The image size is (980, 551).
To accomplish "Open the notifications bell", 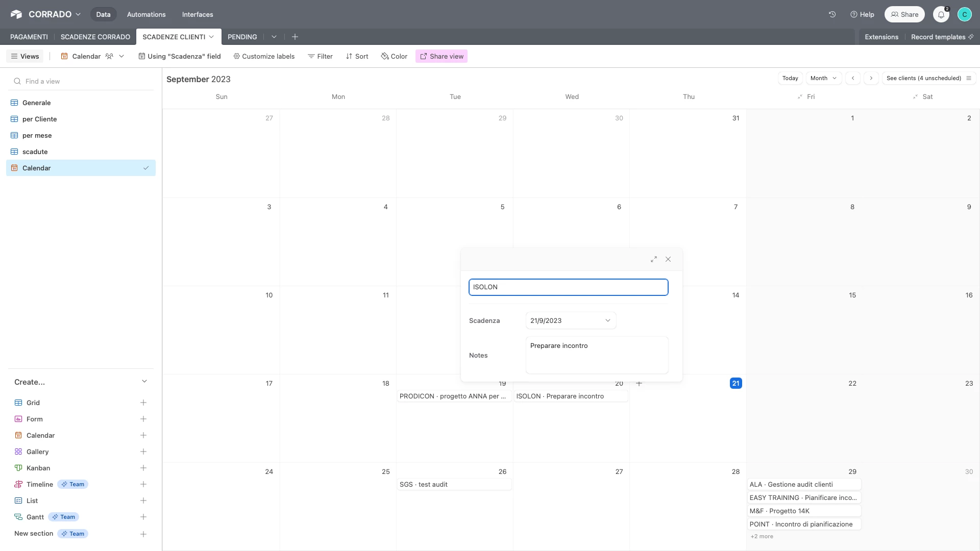I will [941, 14].
